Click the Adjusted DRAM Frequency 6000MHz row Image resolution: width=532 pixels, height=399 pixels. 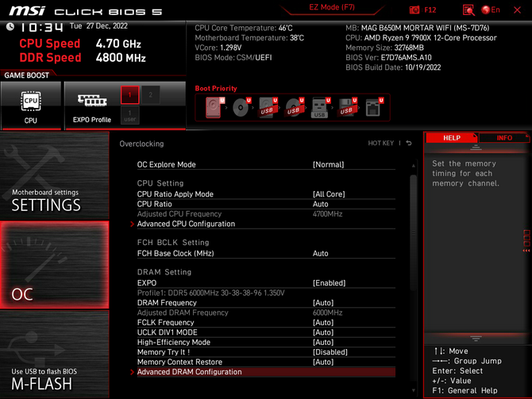click(x=266, y=313)
